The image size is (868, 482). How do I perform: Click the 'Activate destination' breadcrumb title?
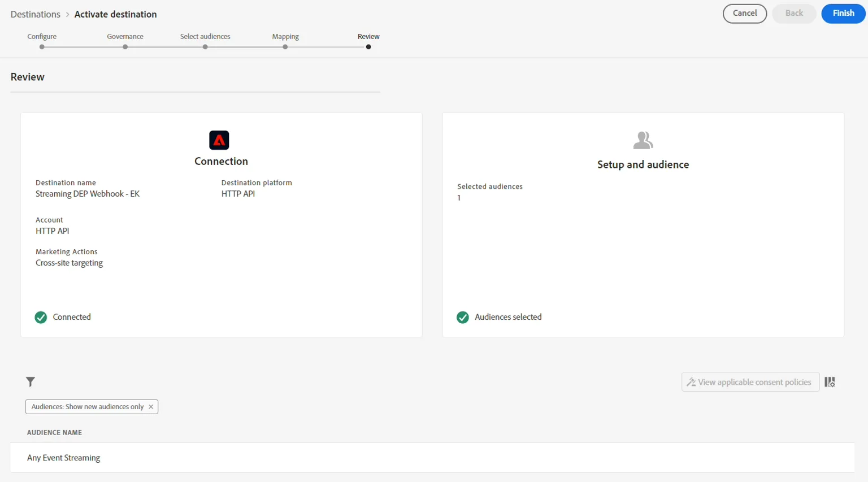(x=116, y=14)
